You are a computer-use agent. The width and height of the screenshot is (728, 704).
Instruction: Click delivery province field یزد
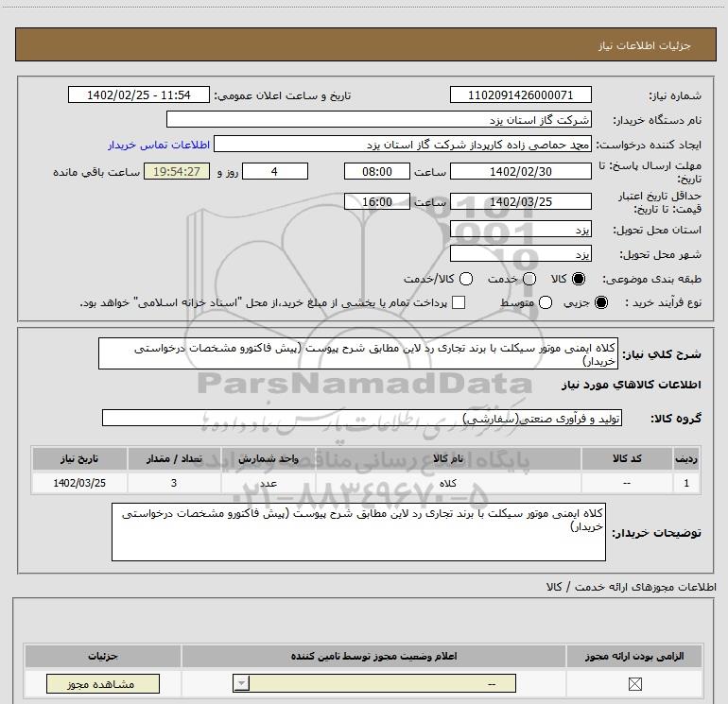(520, 230)
